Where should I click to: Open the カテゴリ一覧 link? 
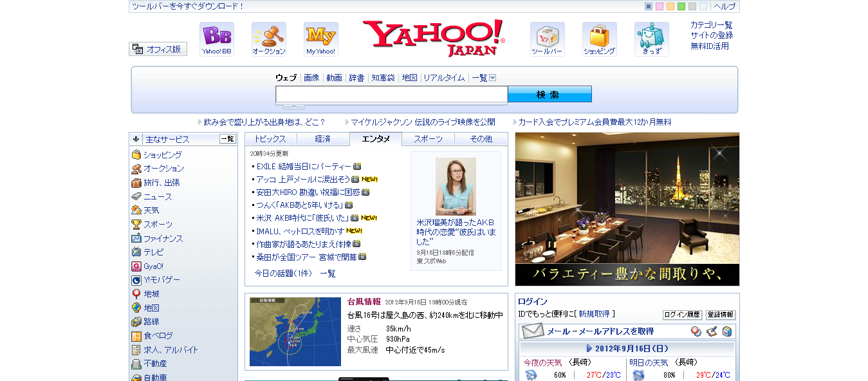tap(712, 25)
